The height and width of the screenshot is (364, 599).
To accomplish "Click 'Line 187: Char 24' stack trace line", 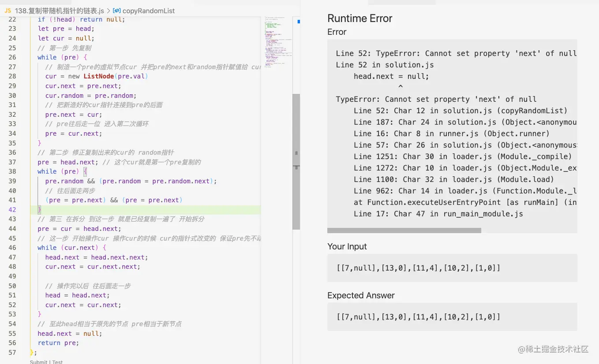I will coord(465,122).
